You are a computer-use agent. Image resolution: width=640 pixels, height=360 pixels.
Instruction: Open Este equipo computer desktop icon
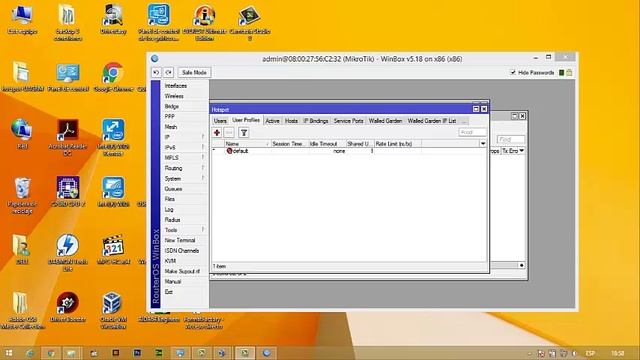click(x=22, y=20)
